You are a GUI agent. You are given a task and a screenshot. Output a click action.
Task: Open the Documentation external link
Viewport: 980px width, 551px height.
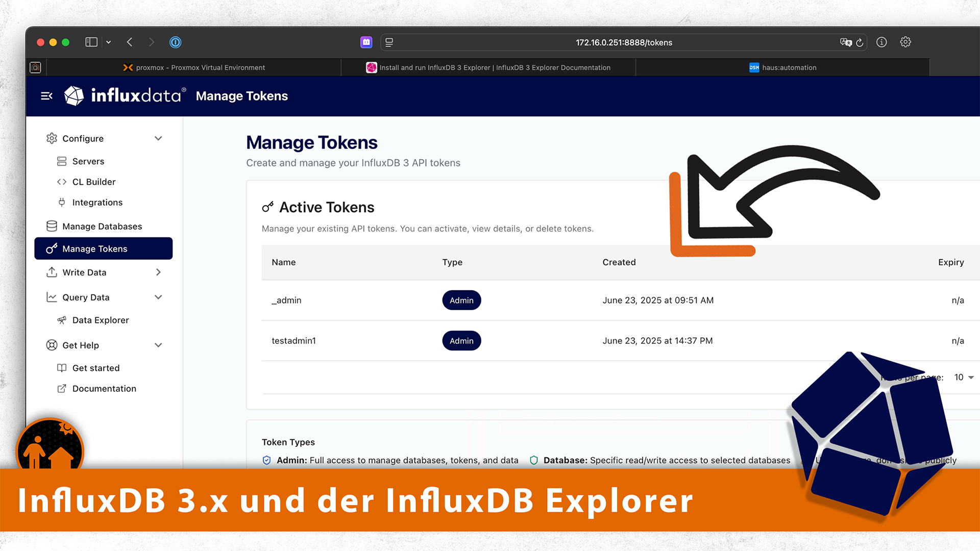(x=104, y=389)
